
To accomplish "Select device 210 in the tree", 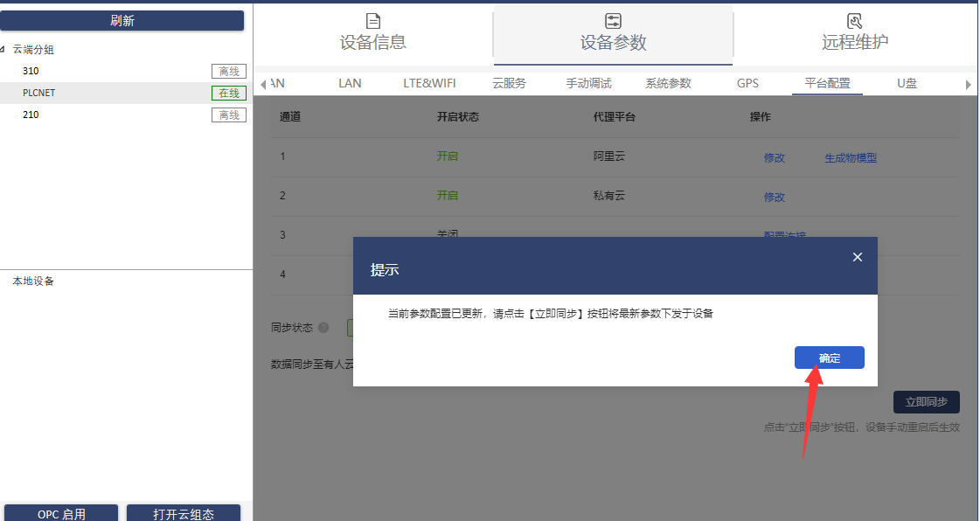I will pos(31,115).
